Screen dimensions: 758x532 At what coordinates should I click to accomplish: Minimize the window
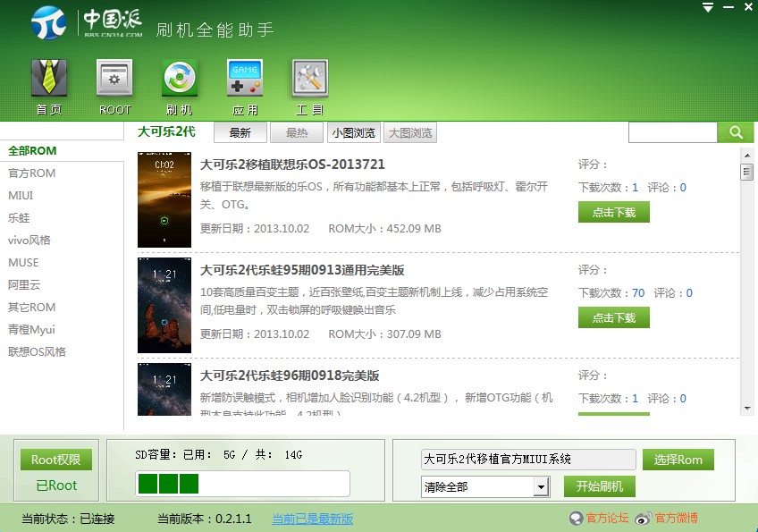[729, 7]
